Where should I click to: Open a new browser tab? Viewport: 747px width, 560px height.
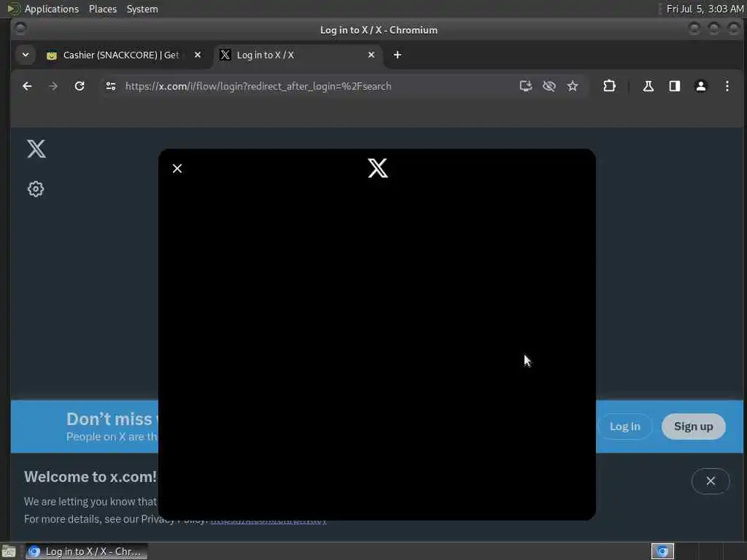pyautogui.click(x=398, y=55)
